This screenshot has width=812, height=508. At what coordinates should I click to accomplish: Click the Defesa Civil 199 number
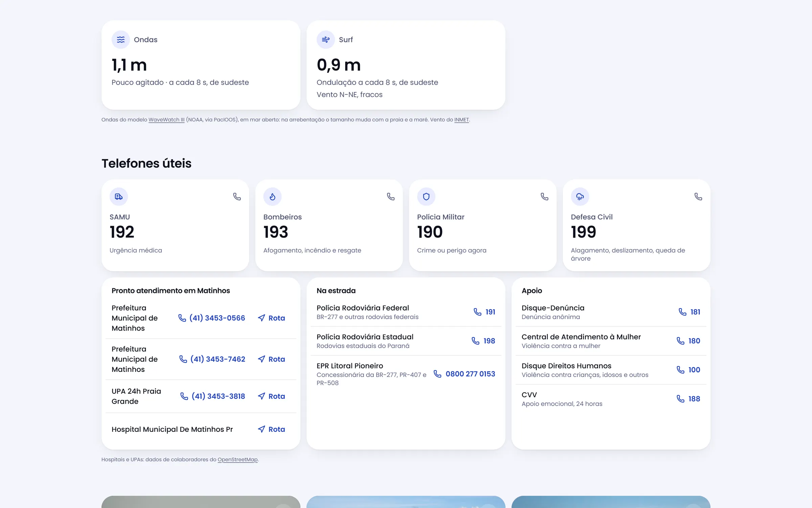tap(583, 232)
